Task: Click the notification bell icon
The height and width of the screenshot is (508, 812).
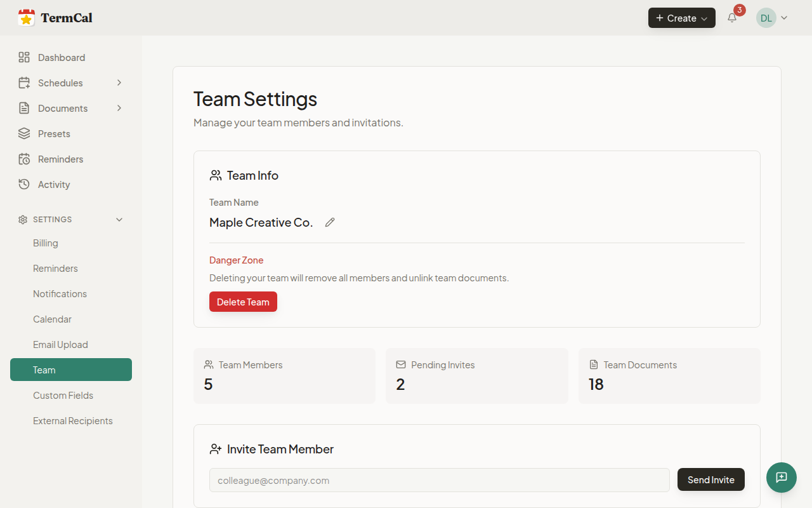Action: [x=731, y=17]
